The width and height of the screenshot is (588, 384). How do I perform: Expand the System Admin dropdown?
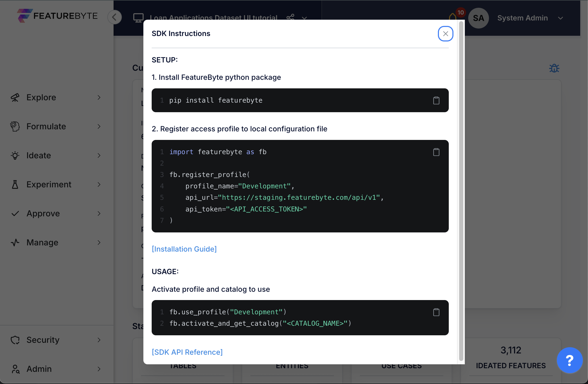tap(560, 18)
